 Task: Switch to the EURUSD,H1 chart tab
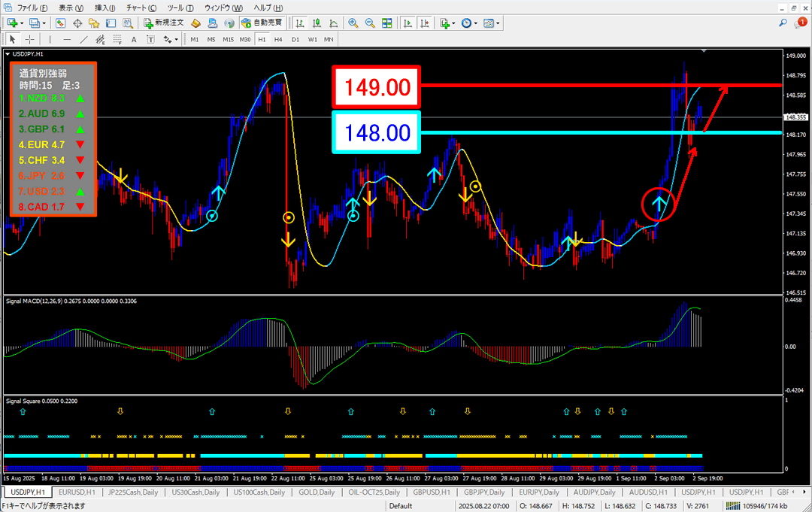tap(77, 492)
